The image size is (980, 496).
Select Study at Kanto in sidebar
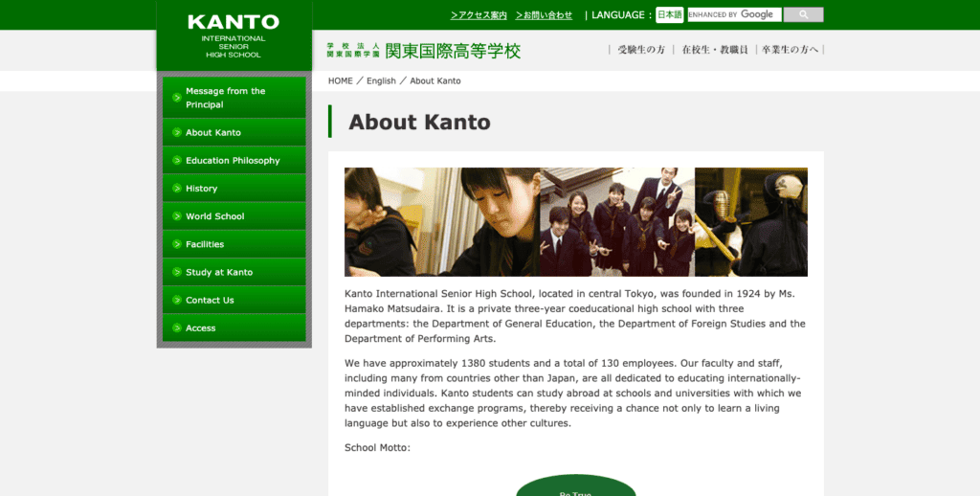pyautogui.click(x=234, y=272)
